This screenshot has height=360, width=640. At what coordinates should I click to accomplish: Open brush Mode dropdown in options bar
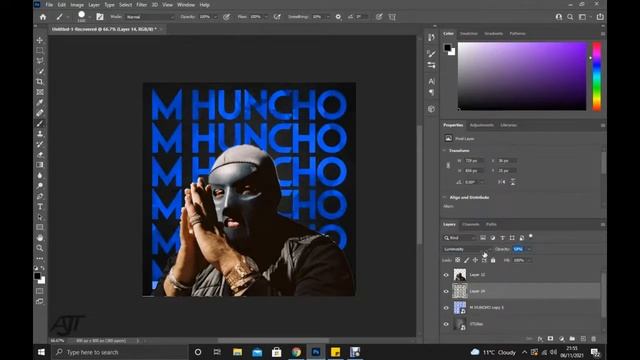pos(149,17)
